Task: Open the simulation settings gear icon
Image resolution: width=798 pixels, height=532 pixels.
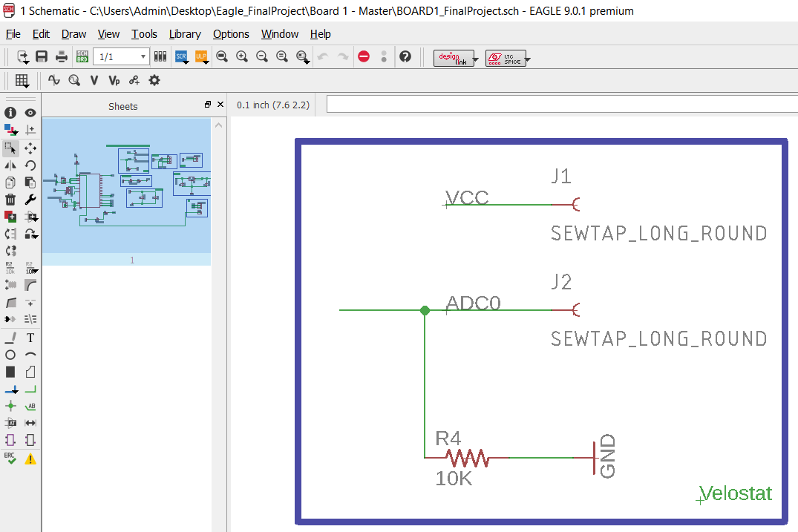Action: (x=154, y=80)
